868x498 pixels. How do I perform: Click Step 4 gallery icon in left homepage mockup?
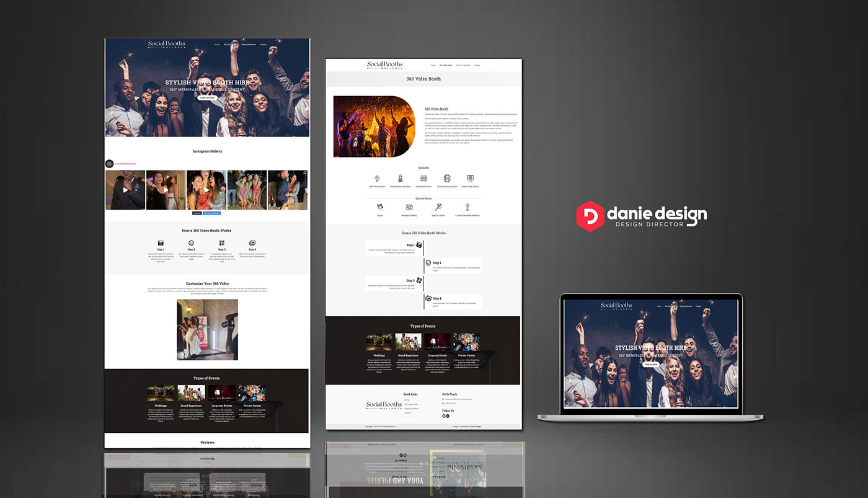click(252, 242)
